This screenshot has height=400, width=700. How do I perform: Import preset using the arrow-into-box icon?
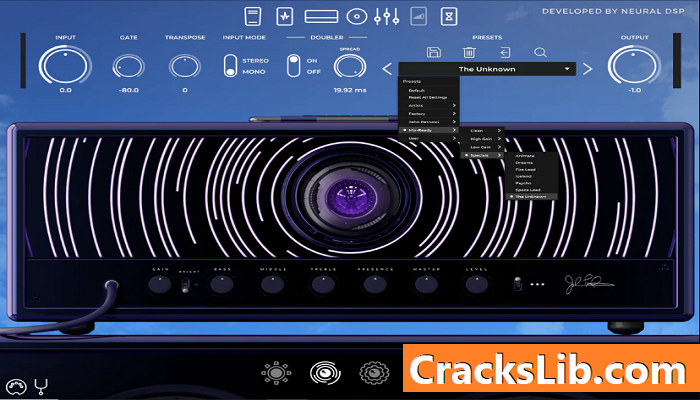(x=504, y=52)
